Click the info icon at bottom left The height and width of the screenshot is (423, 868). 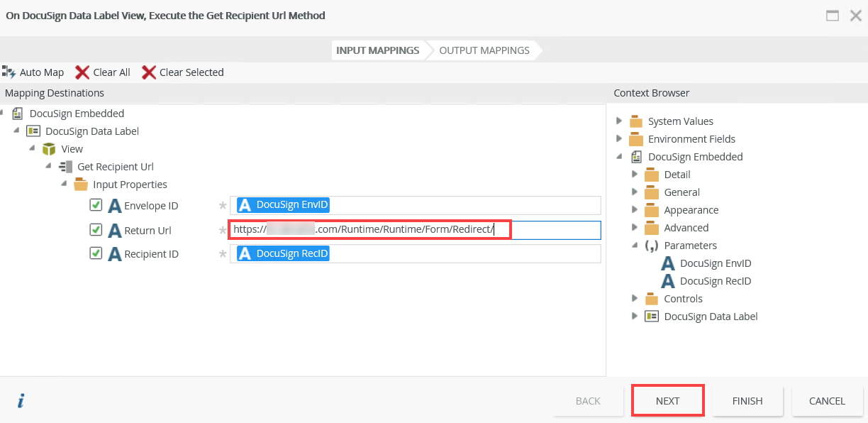point(21,401)
